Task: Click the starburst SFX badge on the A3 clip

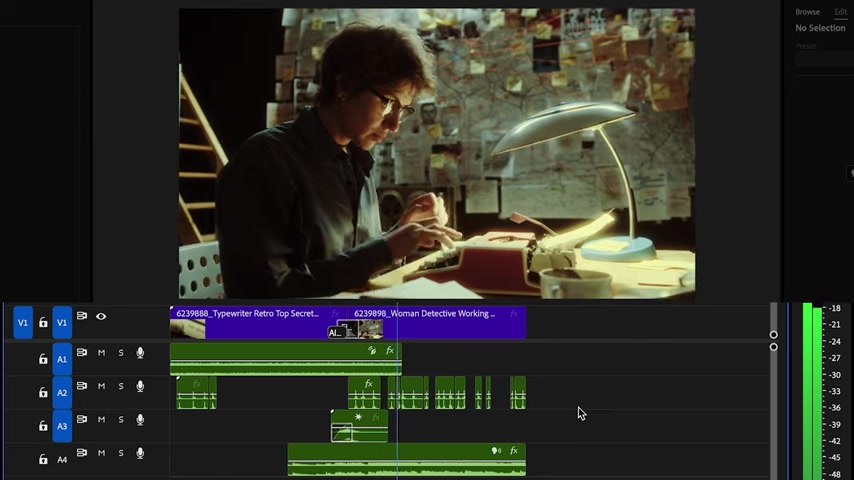Action: [x=358, y=417]
